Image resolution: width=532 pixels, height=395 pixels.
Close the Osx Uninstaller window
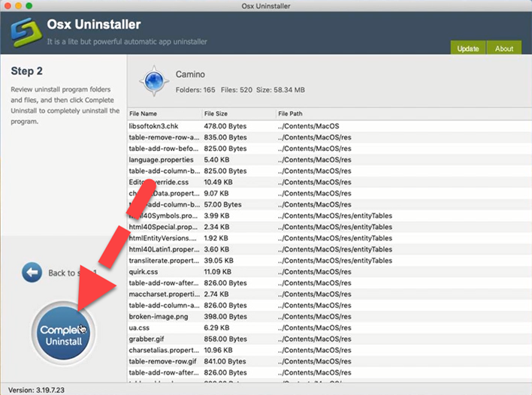(x=8, y=6)
